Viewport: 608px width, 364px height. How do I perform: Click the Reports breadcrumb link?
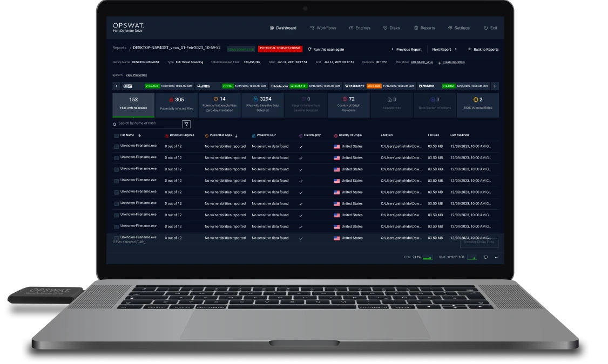(x=119, y=47)
